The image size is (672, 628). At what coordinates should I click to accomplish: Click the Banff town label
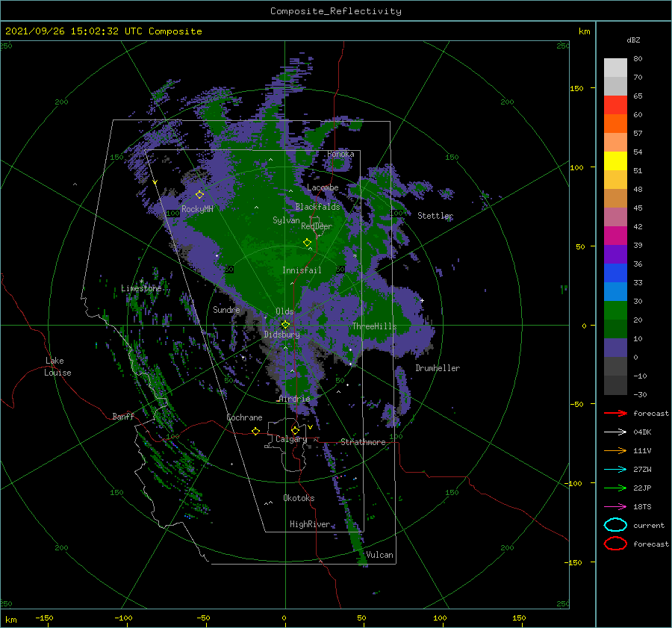(123, 417)
